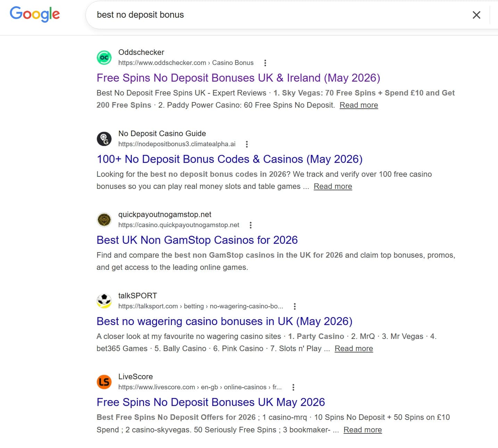Click 'Read more' in the No Deposit Casino Guide snippet
Image resolution: width=498 pixels, height=448 pixels.
[333, 186]
